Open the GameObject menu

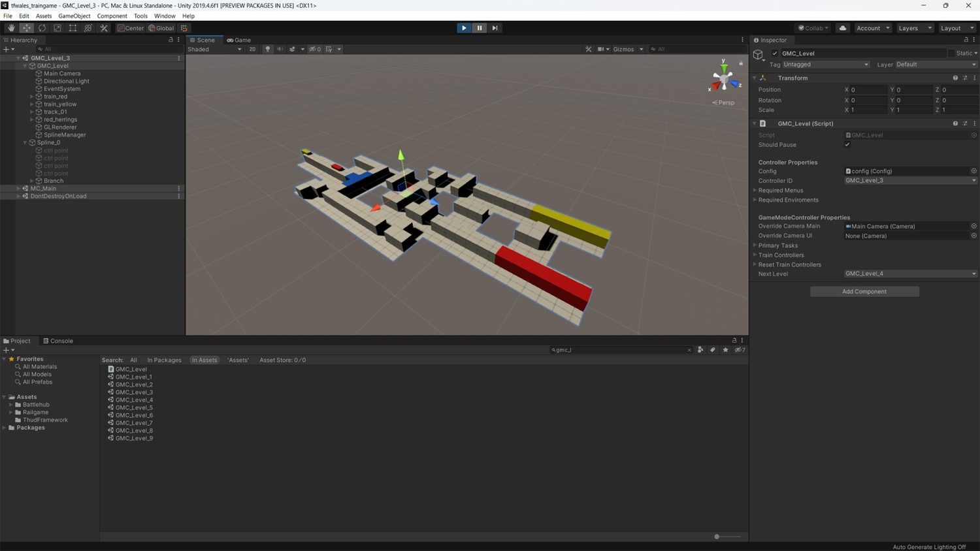pyautogui.click(x=74, y=16)
